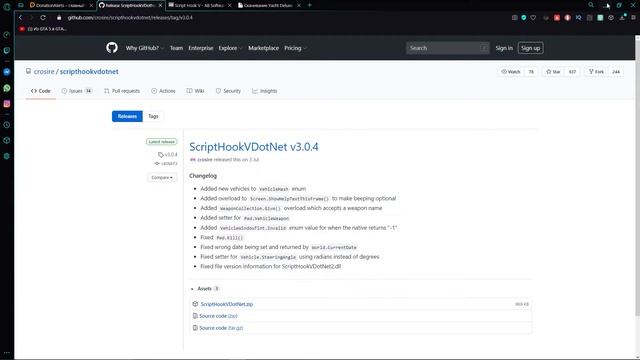
Task: Collapse the Assets section
Action: click(204, 289)
